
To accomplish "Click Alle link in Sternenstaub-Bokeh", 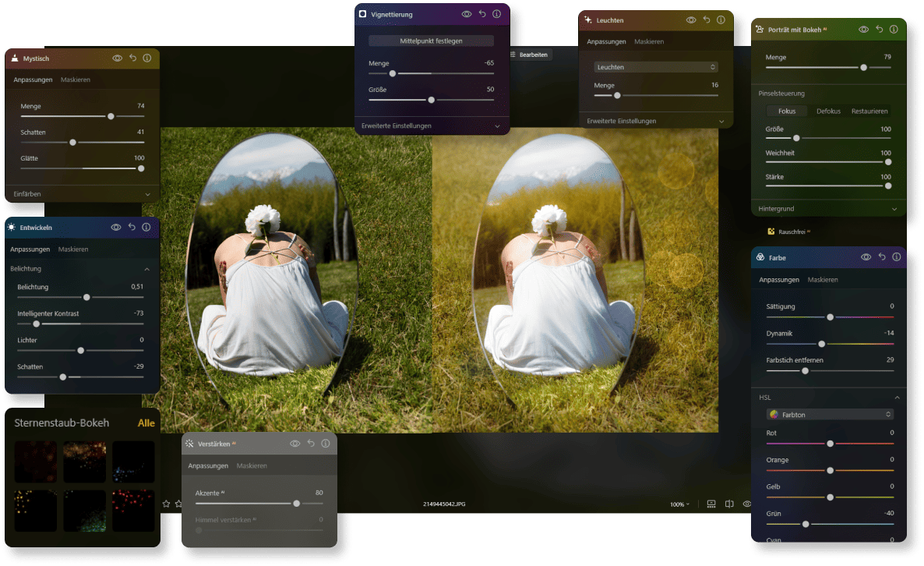I will [146, 423].
